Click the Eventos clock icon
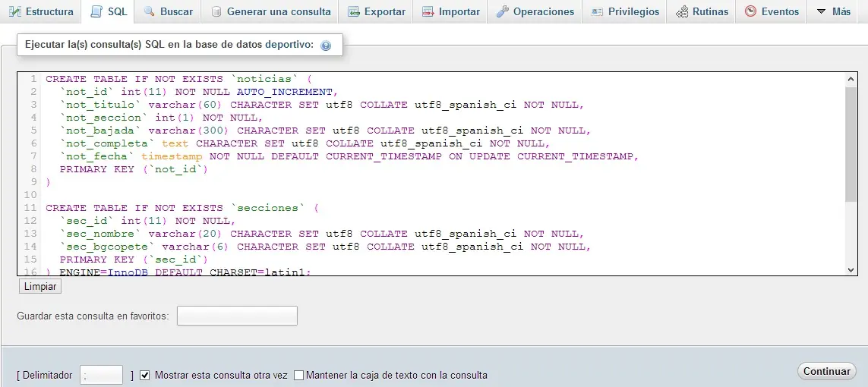 click(750, 11)
